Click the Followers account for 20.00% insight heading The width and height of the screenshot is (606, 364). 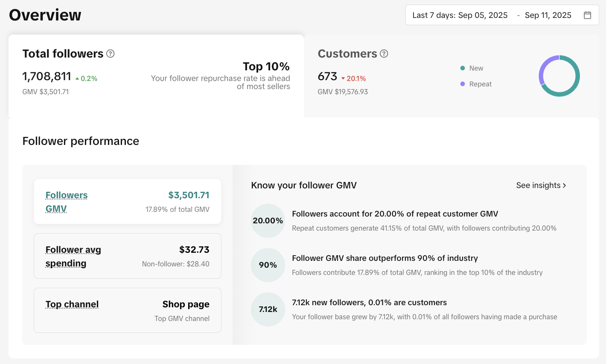[395, 214]
